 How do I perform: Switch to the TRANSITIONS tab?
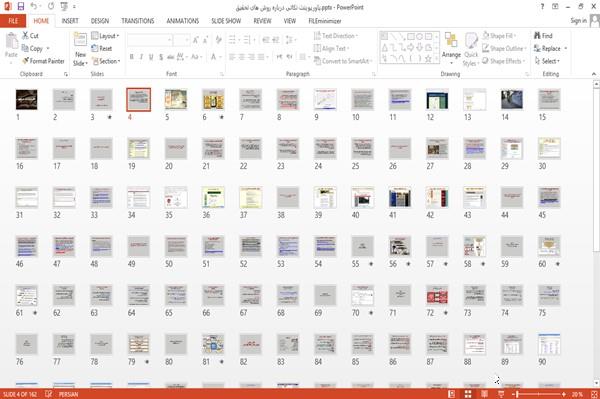click(x=138, y=21)
